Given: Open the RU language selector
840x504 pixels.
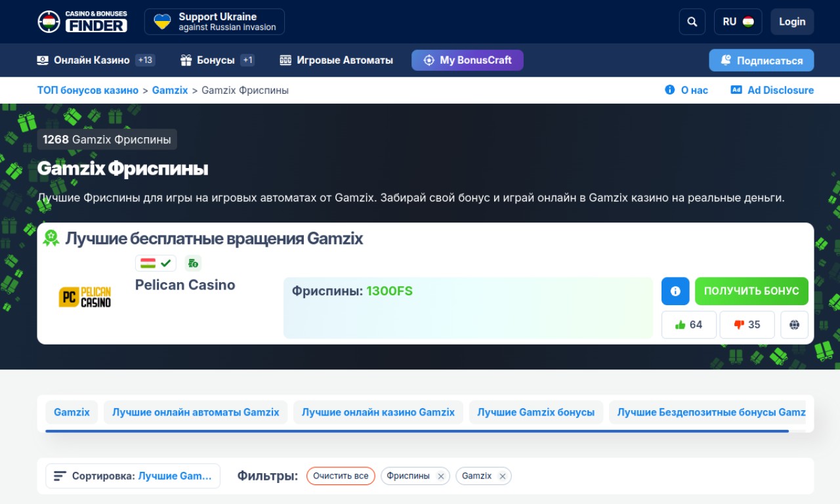Looking at the screenshot, I should click(x=738, y=22).
